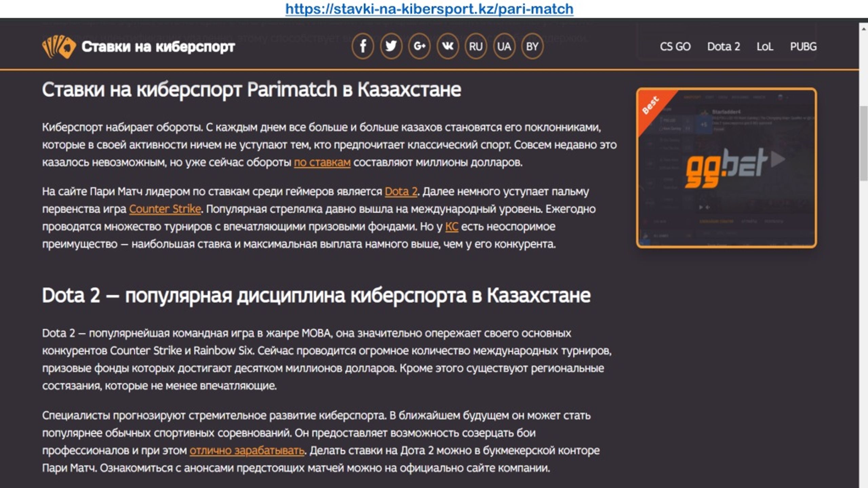This screenshot has width=868, height=488.
Task: Click the paragraph starting 'Специалисты прогнозируют'
Action: pos(321,442)
